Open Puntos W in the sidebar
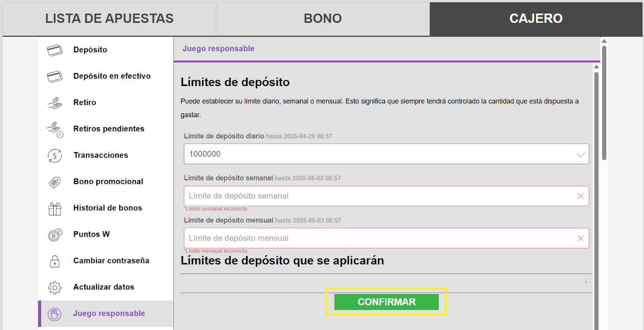Viewport: 644px width, 330px height. [x=106, y=234]
